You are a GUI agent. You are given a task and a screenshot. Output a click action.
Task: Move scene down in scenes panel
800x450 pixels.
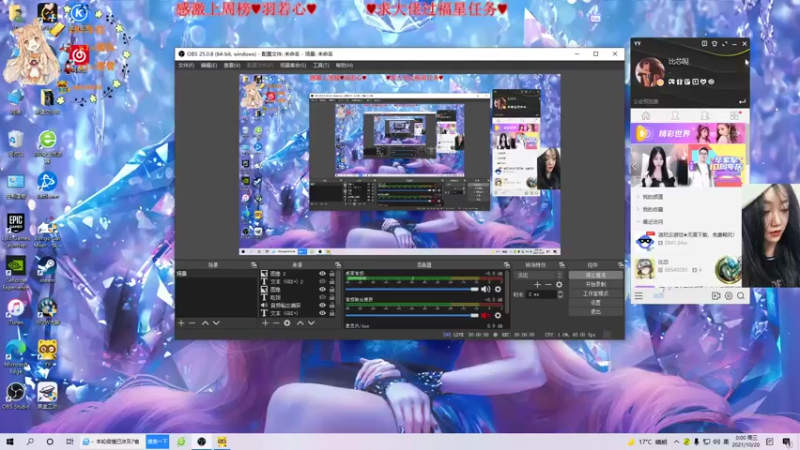216,323
